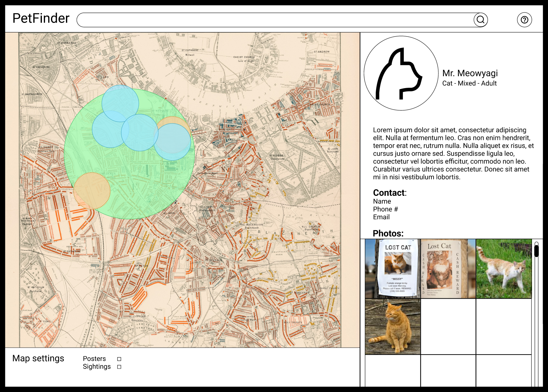Open the help question mark icon
The width and height of the screenshot is (548, 392).
click(525, 20)
